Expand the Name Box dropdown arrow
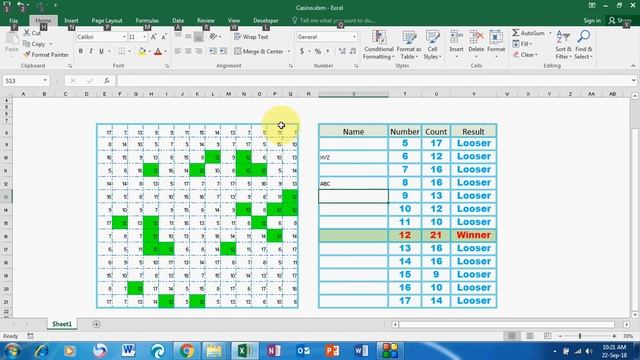Image resolution: width=640 pixels, height=360 pixels. coord(45,81)
